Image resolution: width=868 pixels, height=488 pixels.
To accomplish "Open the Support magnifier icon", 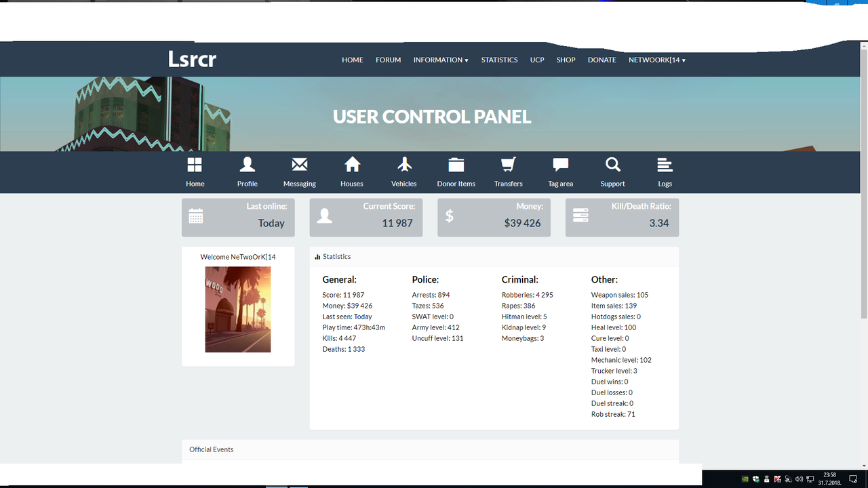I will click(x=613, y=165).
